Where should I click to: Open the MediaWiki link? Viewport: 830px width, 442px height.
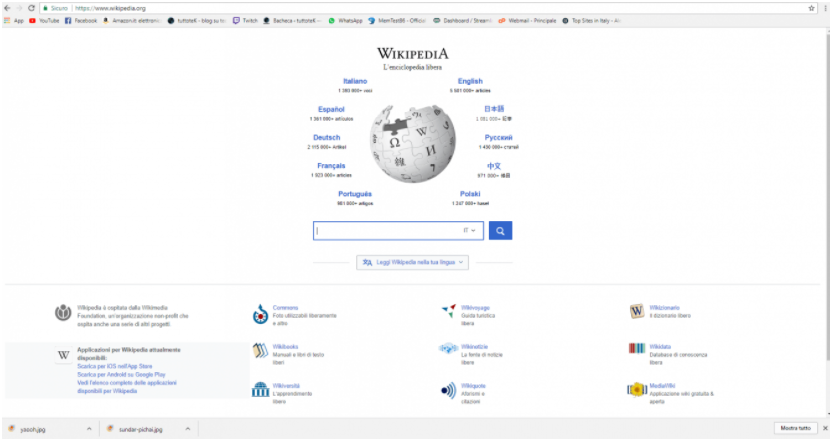(662, 386)
